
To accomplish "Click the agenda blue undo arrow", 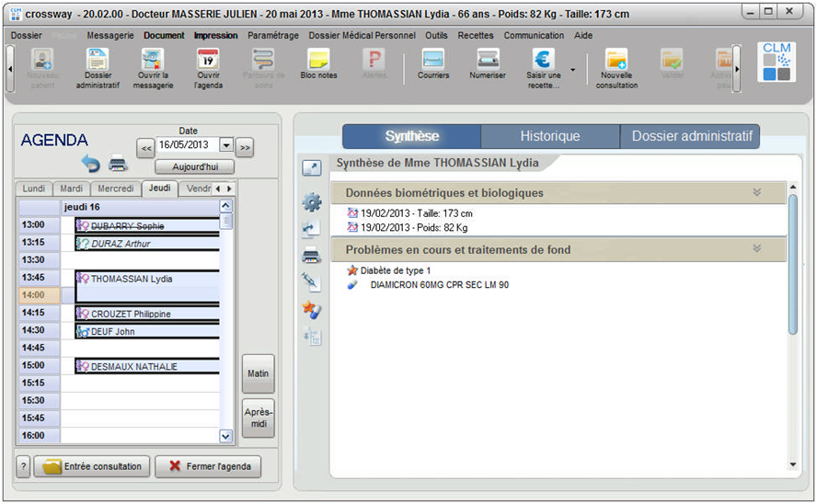I will 90,164.
